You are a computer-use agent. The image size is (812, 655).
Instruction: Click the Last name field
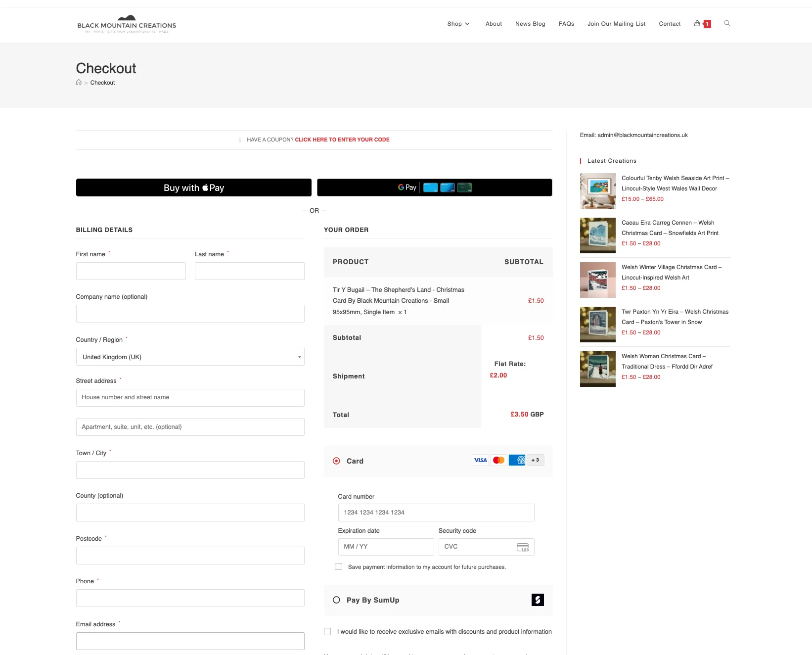pyautogui.click(x=250, y=271)
